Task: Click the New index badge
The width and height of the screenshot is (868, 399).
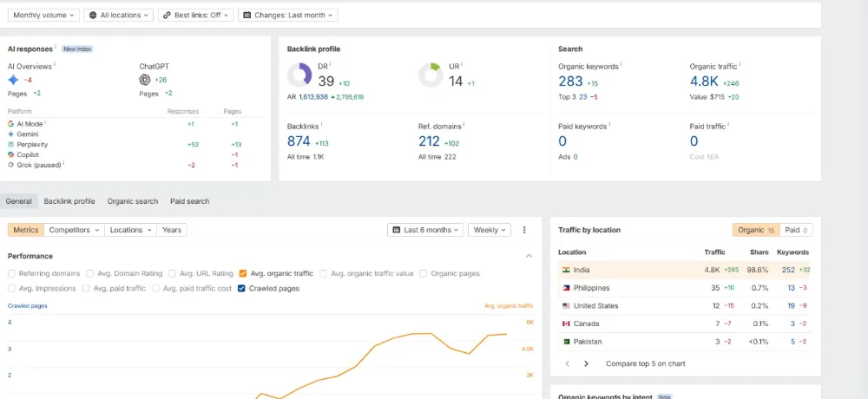Action: pos(77,49)
